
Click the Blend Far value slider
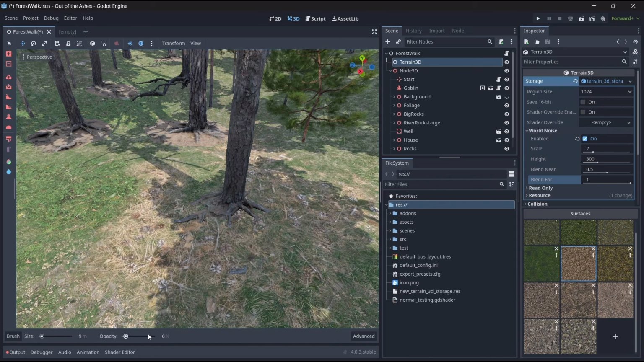click(x=607, y=180)
